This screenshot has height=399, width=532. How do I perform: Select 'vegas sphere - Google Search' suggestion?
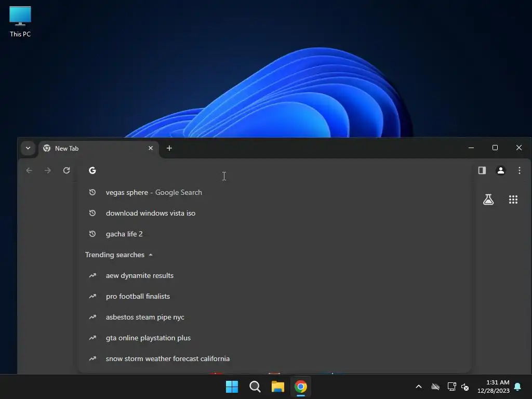click(275, 192)
